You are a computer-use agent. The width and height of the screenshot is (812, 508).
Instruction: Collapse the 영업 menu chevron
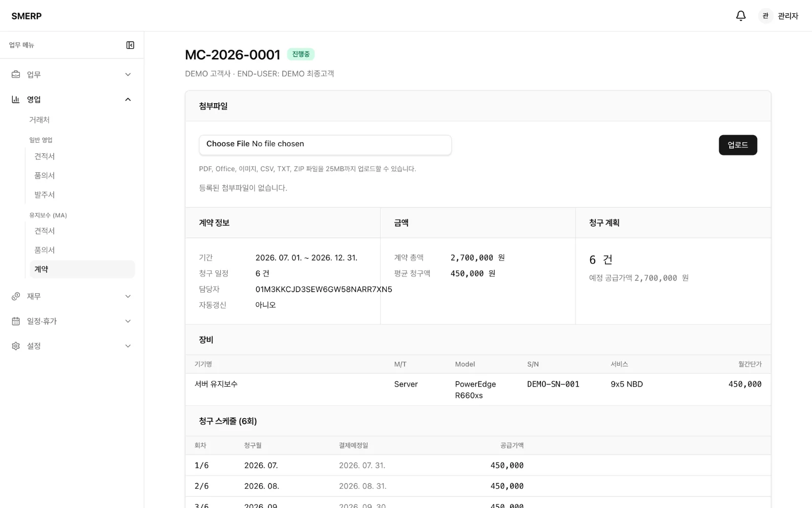click(x=128, y=100)
